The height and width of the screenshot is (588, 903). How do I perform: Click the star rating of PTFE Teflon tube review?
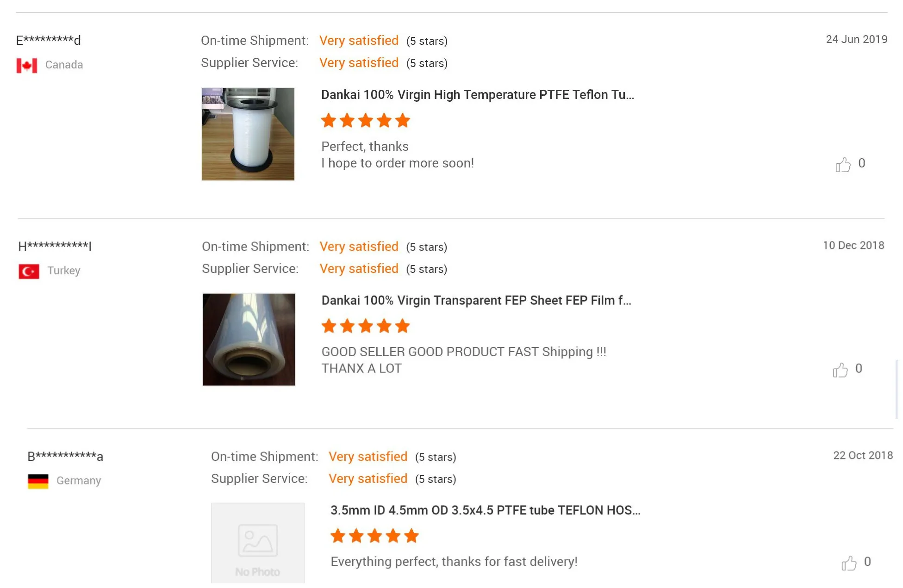tap(365, 121)
